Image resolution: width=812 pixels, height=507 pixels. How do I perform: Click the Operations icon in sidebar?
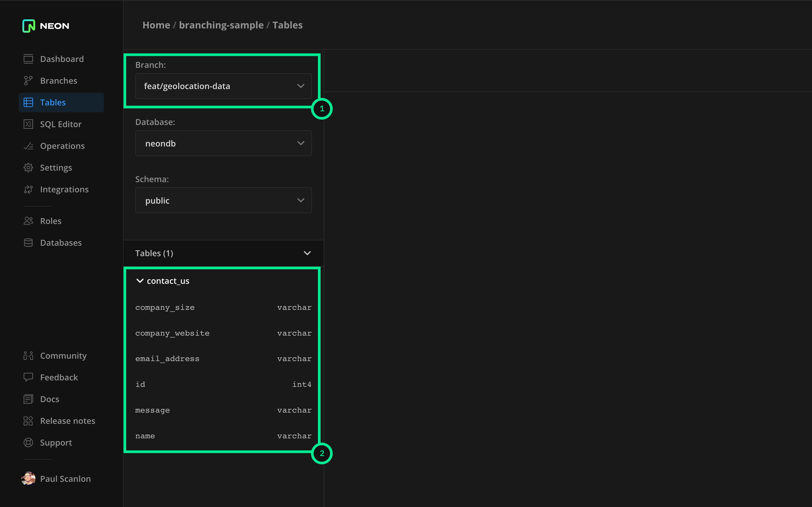click(28, 146)
